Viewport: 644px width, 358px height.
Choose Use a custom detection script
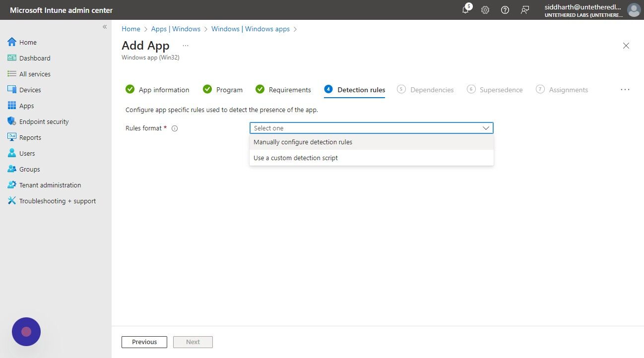tap(372, 158)
